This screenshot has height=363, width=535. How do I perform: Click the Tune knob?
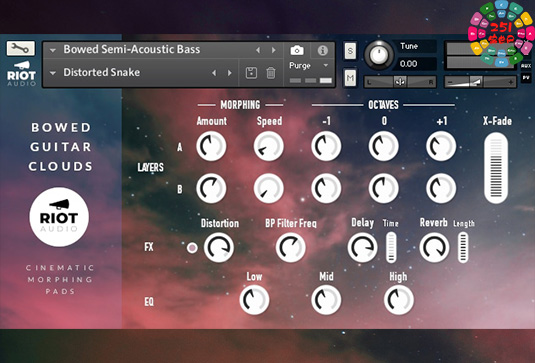379,55
